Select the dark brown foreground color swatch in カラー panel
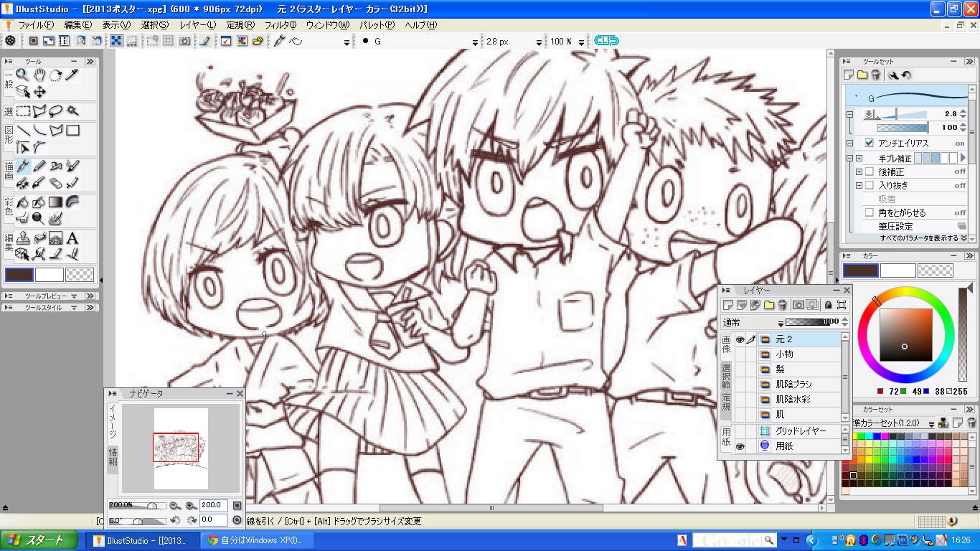 860,270
